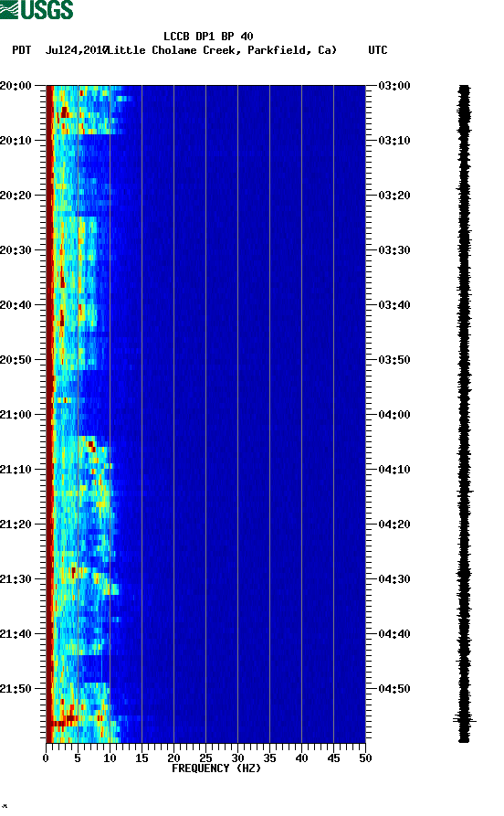504x816 pixels.
Task: Click the 50 Hz frequency tick label
Action: [x=365, y=758]
